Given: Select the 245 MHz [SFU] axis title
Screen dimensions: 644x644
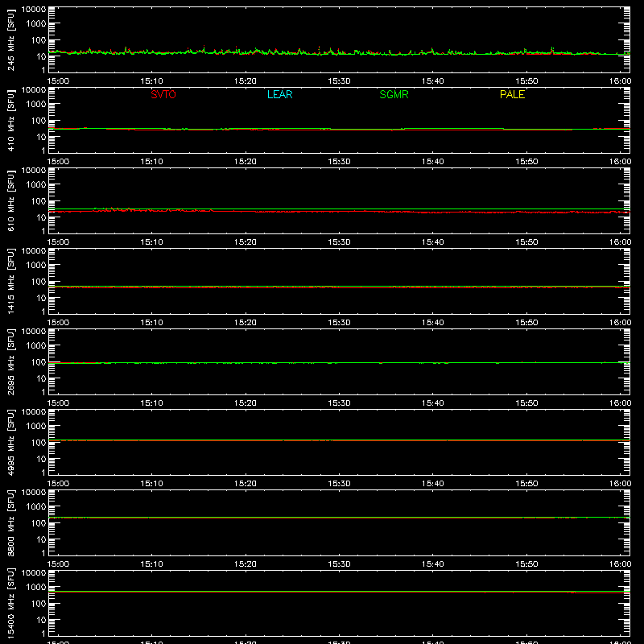Looking at the screenshot, I should (10, 39).
